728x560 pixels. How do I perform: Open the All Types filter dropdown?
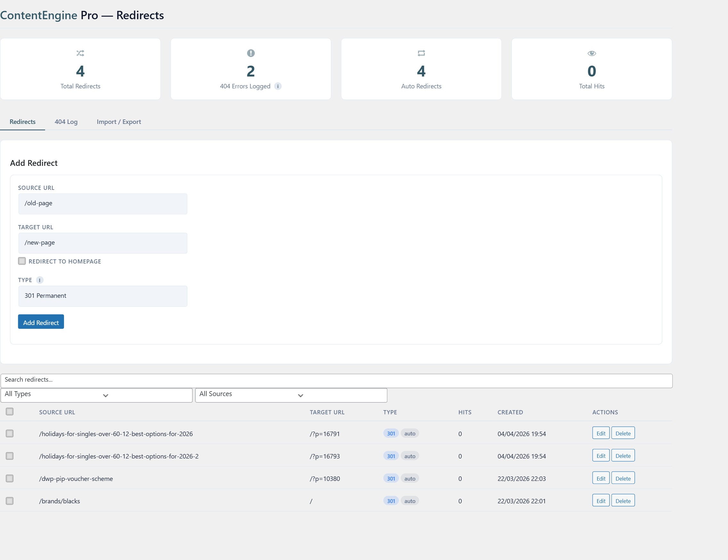point(96,395)
